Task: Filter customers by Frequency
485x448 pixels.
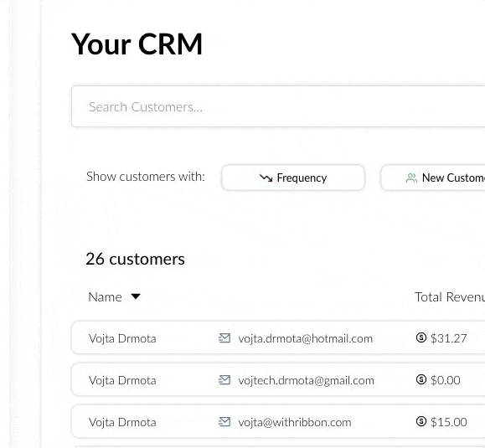Action: [293, 178]
